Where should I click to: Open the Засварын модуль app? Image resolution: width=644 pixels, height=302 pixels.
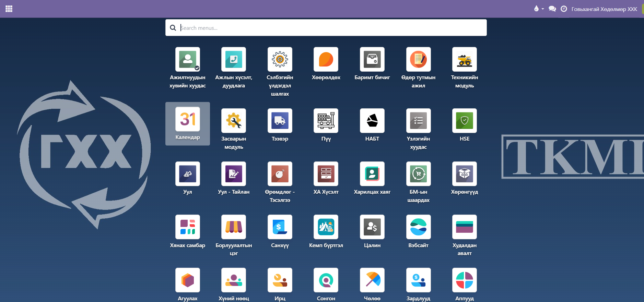pos(234,121)
